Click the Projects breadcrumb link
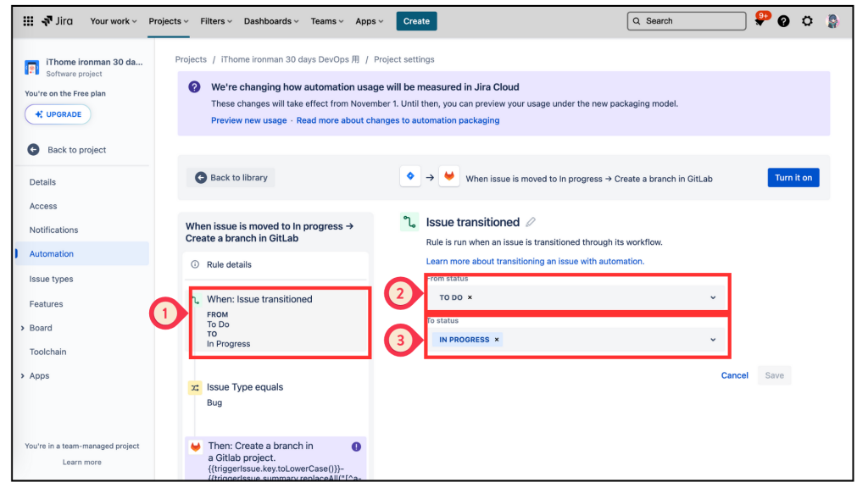This screenshot has width=868, height=488. pos(191,59)
